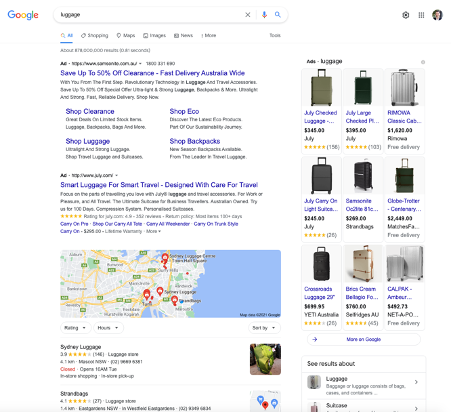Screen dimensions: 451x412
Task: Open the Shop Luggage sitelink
Action: coord(88,141)
